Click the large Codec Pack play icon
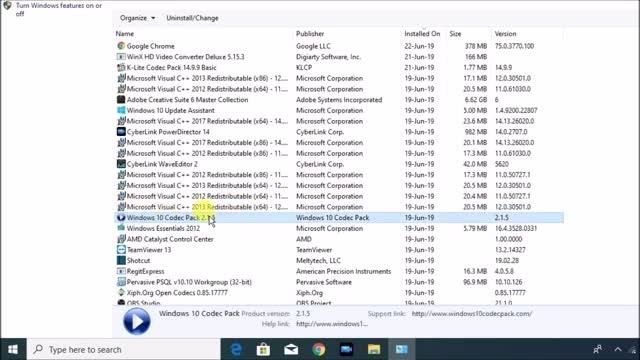Screen dimensions: 640x360 click(x=137, y=321)
